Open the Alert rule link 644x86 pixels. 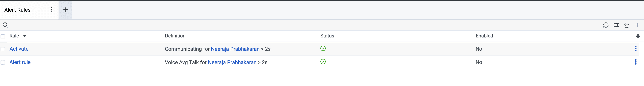click(x=20, y=62)
